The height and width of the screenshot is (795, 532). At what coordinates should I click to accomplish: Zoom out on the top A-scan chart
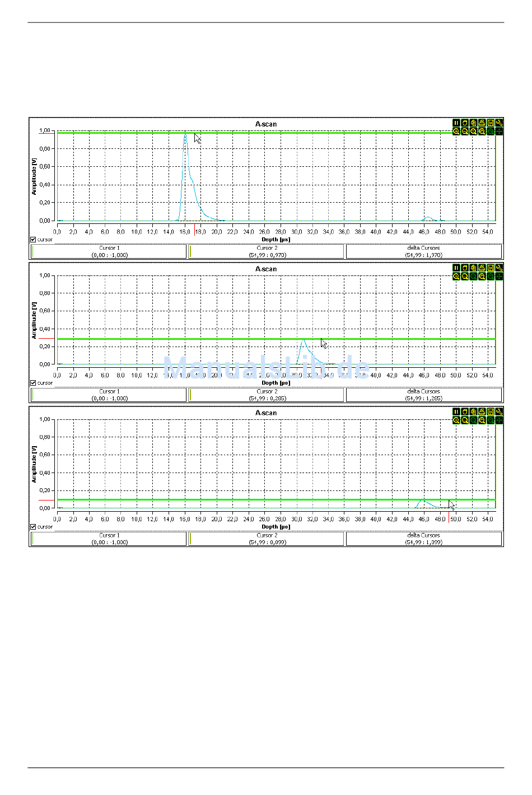(465, 132)
